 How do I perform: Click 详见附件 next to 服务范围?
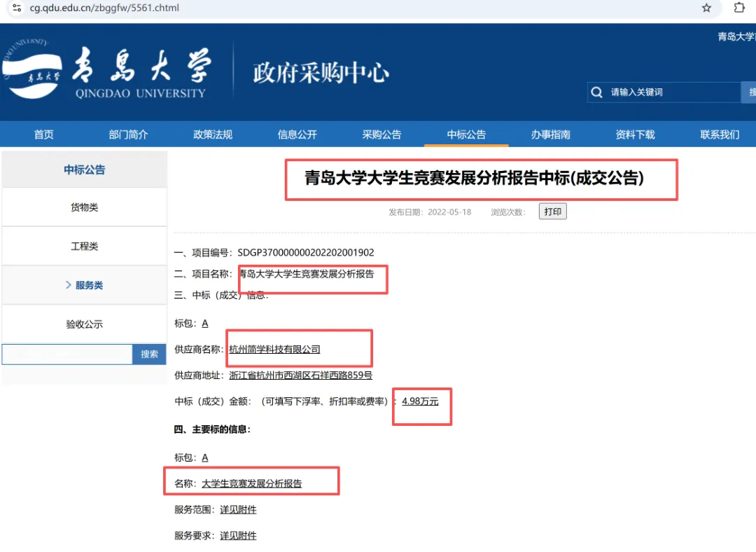238,509
